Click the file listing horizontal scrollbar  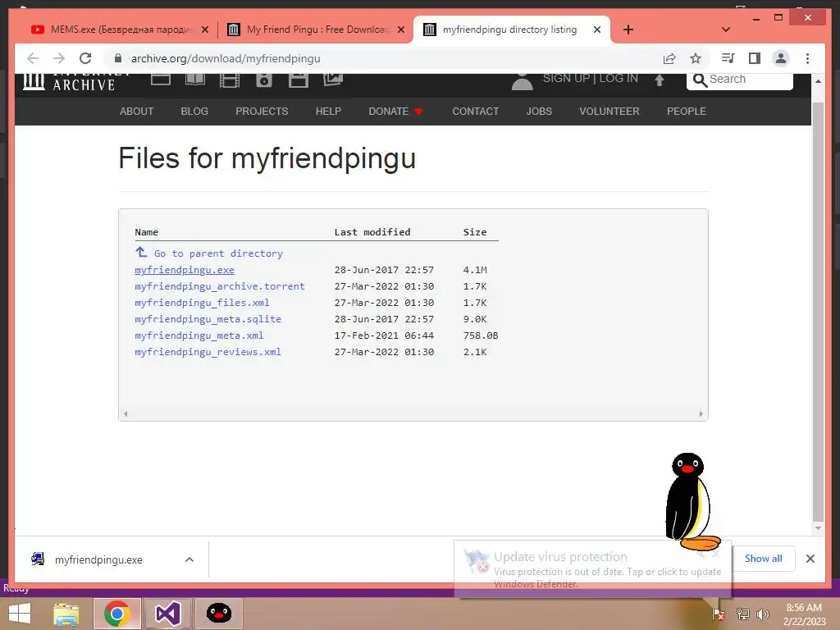tap(413, 413)
